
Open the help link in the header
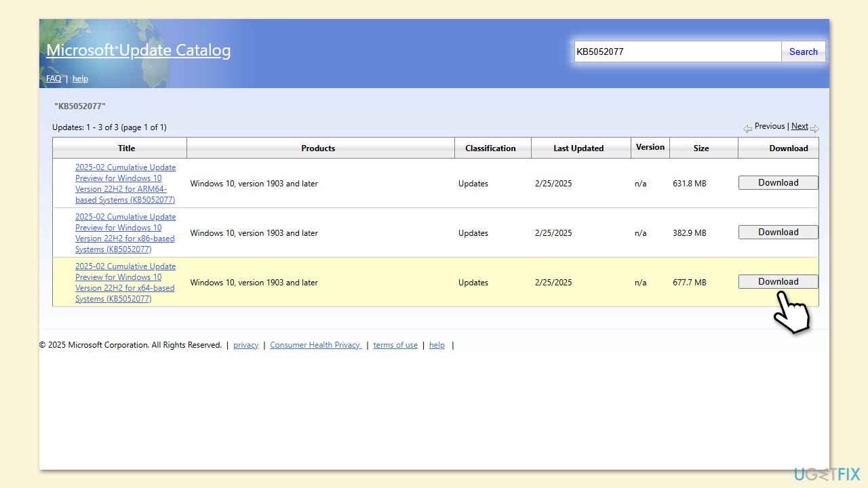pyautogui.click(x=80, y=79)
